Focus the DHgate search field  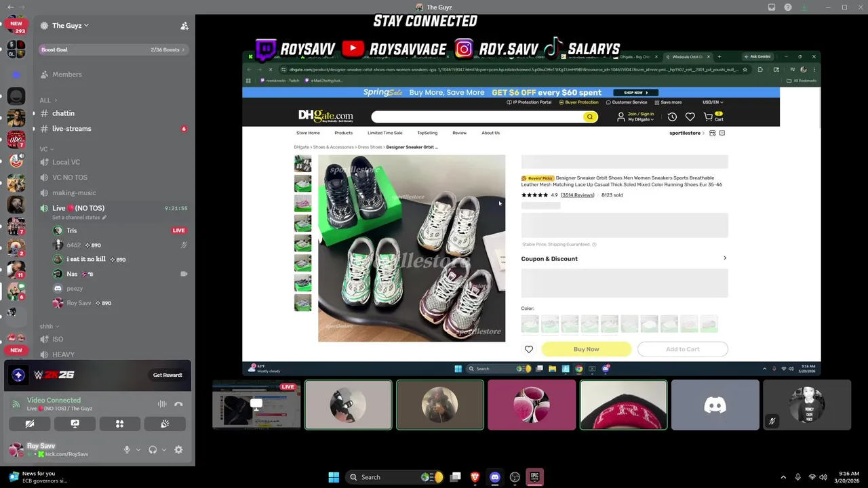[x=477, y=117]
